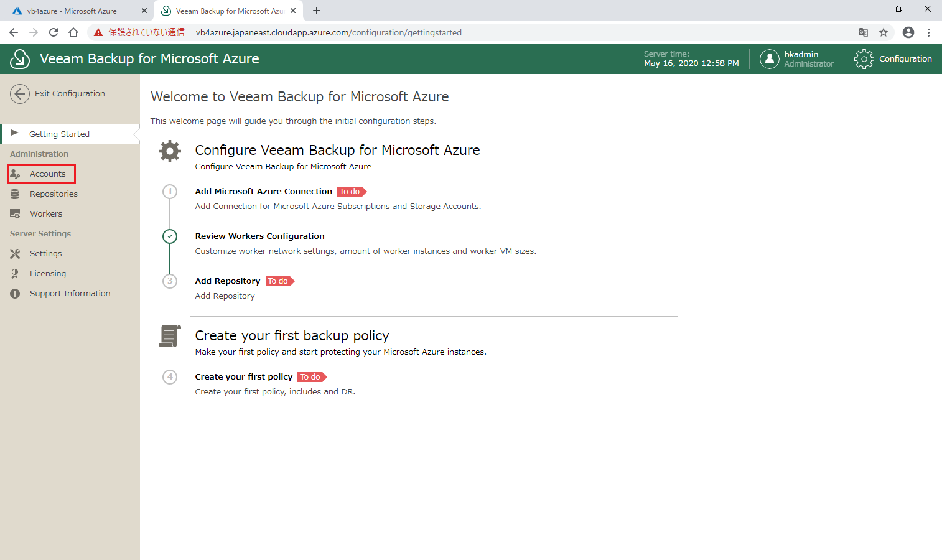Click Review Workers Configuration link

[259, 236]
